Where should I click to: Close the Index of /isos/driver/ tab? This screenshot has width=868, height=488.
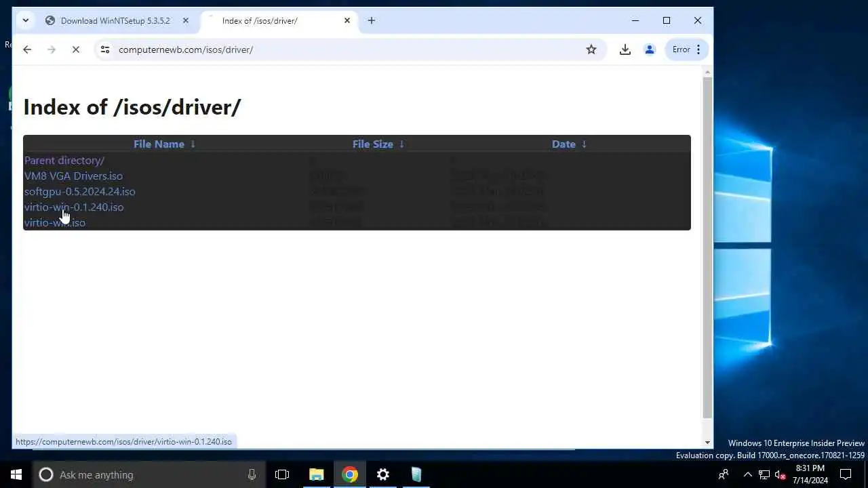[x=347, y=20]
